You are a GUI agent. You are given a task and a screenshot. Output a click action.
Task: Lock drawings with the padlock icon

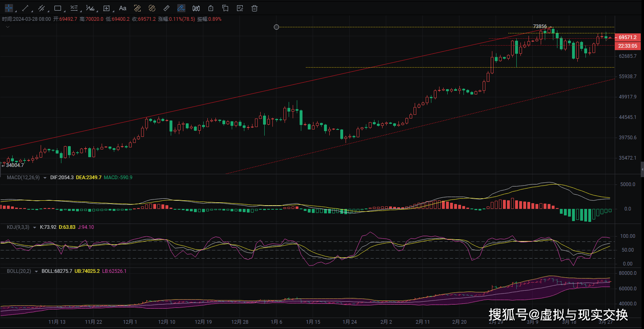(211, 8)
